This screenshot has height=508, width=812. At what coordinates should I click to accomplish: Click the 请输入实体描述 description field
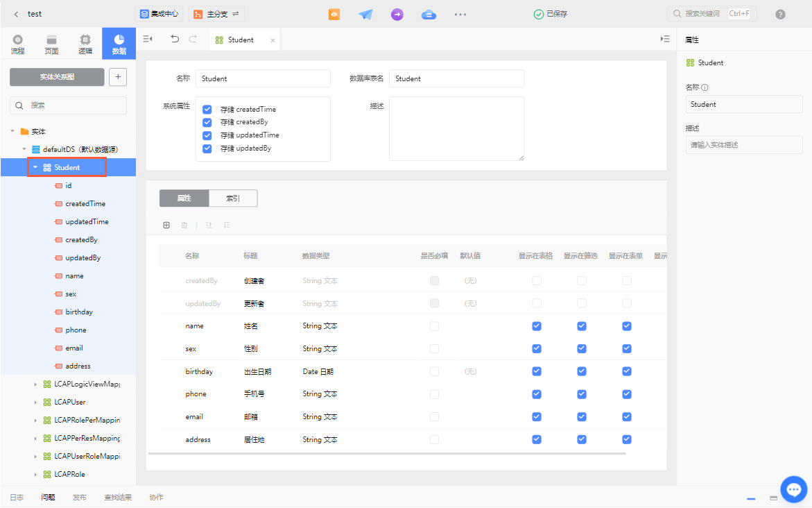tap(744, 144)
